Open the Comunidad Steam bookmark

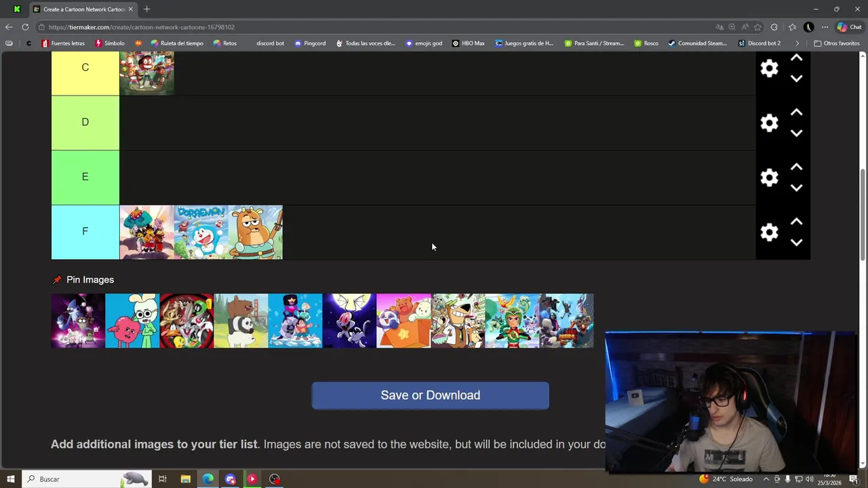(x=697, y=43)
